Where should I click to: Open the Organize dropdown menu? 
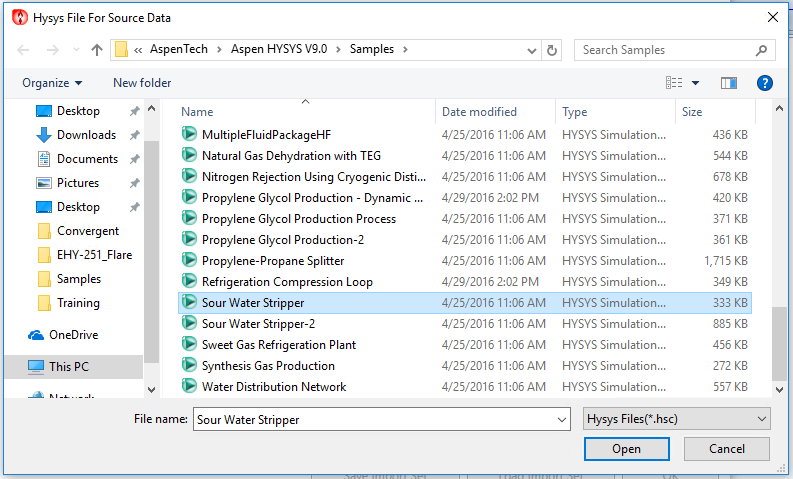(52, 83)
